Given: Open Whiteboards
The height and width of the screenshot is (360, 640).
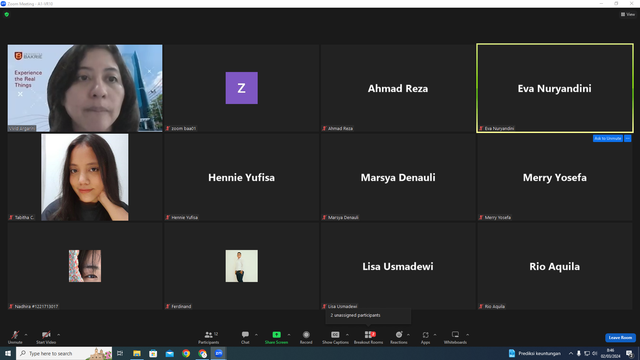Looking at the screenshot, I should click(x=455, y=337).
